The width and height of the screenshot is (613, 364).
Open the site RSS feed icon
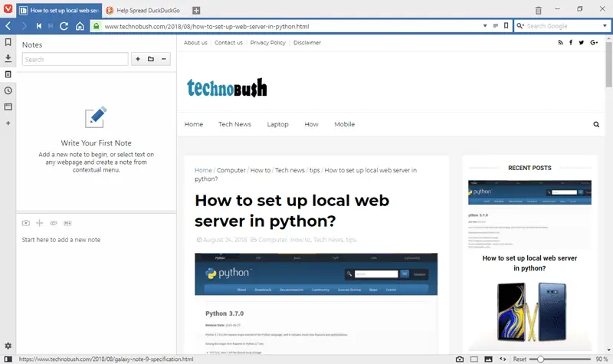(561, 43)
